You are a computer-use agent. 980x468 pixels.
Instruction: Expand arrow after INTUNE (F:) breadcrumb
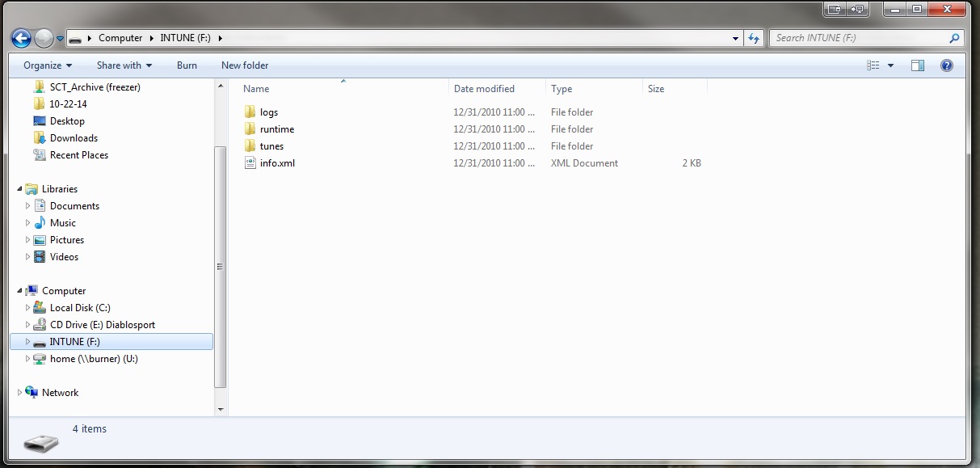(220, 38)
